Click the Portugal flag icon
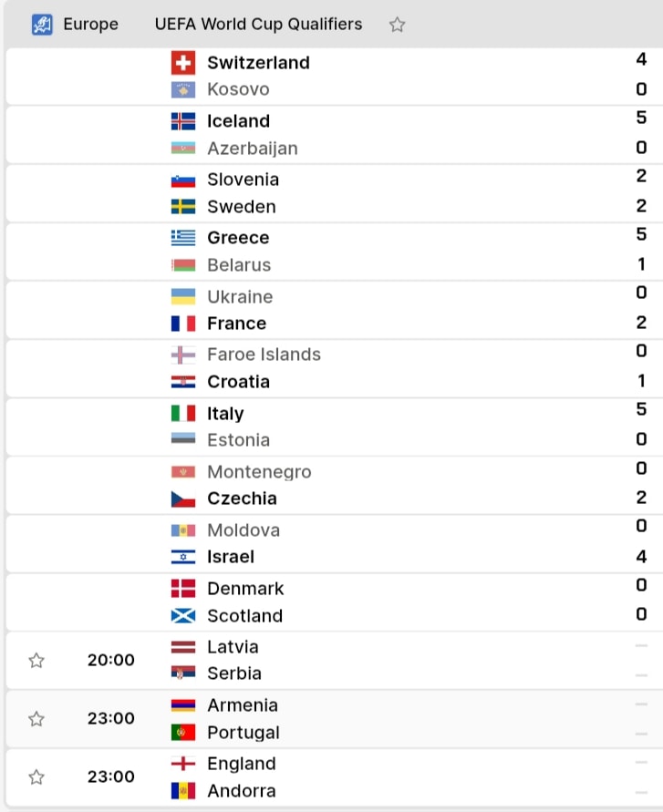 183,732
